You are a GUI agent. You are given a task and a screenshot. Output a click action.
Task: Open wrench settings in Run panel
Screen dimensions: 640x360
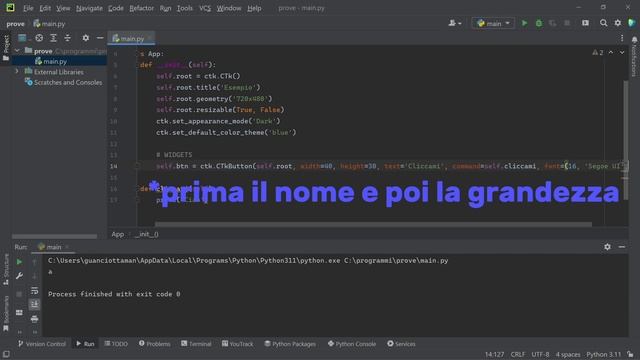19,276
